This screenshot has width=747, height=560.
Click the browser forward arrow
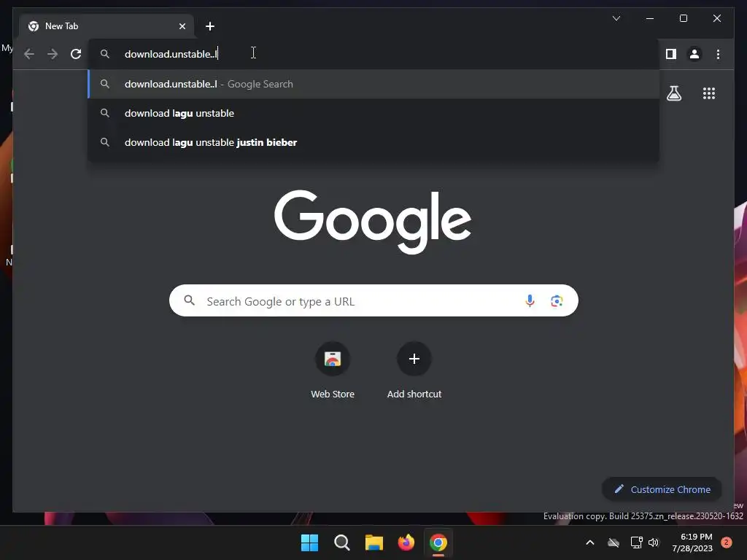click(53, 54)
